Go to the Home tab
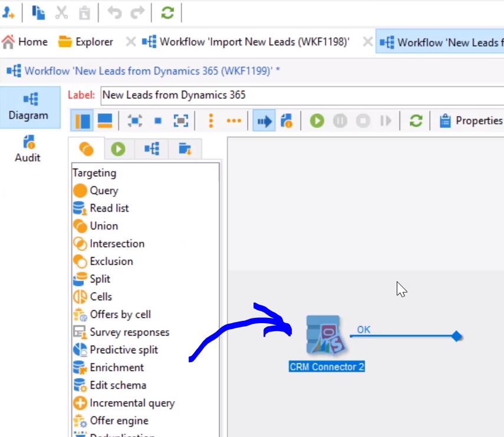 coord(25,42)
